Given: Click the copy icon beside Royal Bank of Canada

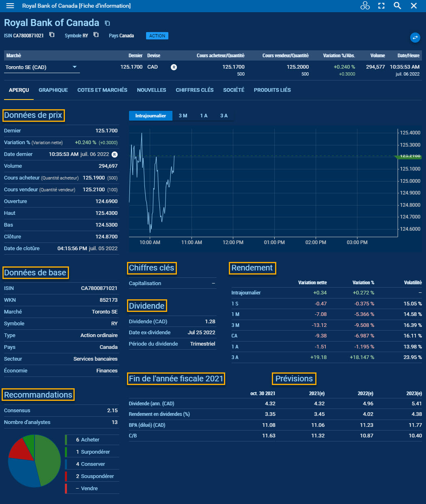Looking at the screenshot, I should (x=107, y=23).
